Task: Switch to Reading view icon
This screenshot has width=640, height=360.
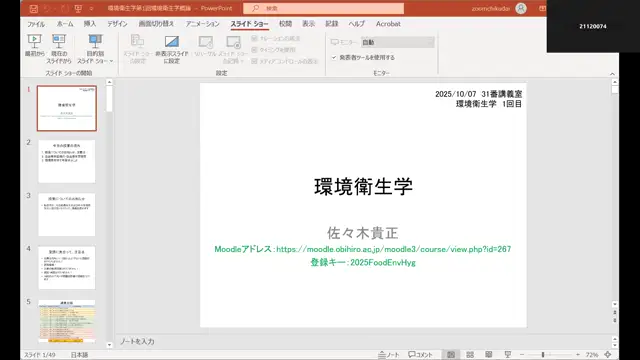Action: [x=489, y=355]
